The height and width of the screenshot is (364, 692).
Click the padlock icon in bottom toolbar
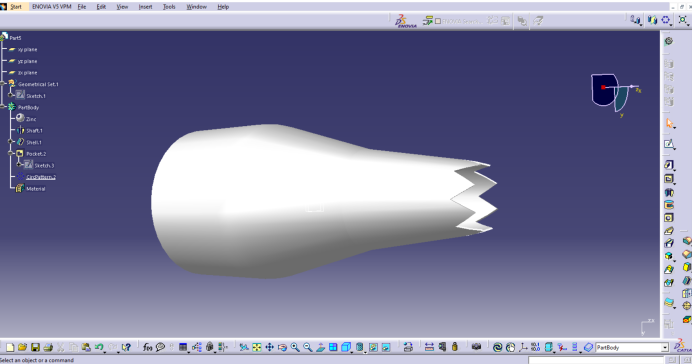pos(455,347)
